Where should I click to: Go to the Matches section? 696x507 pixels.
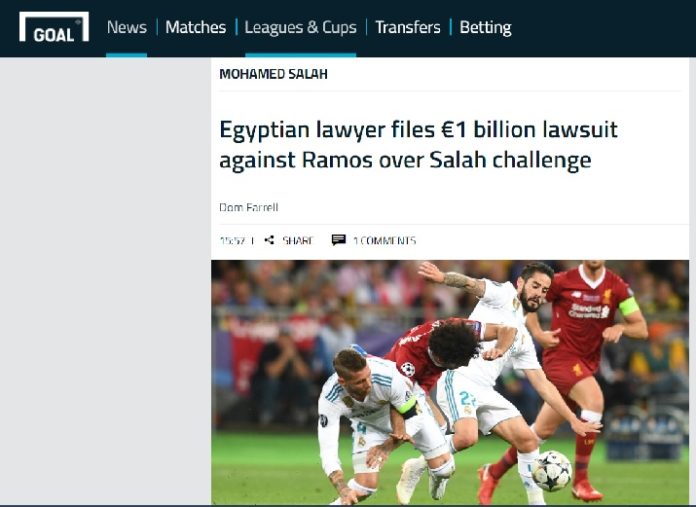(196, 28)
